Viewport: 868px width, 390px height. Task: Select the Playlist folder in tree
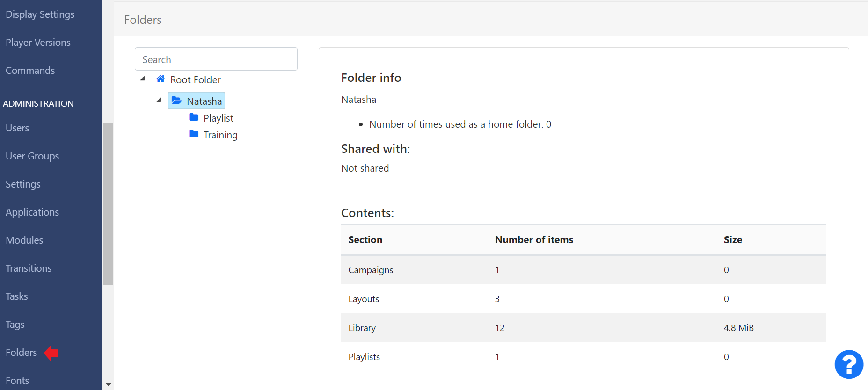click(x=218, y=118)
